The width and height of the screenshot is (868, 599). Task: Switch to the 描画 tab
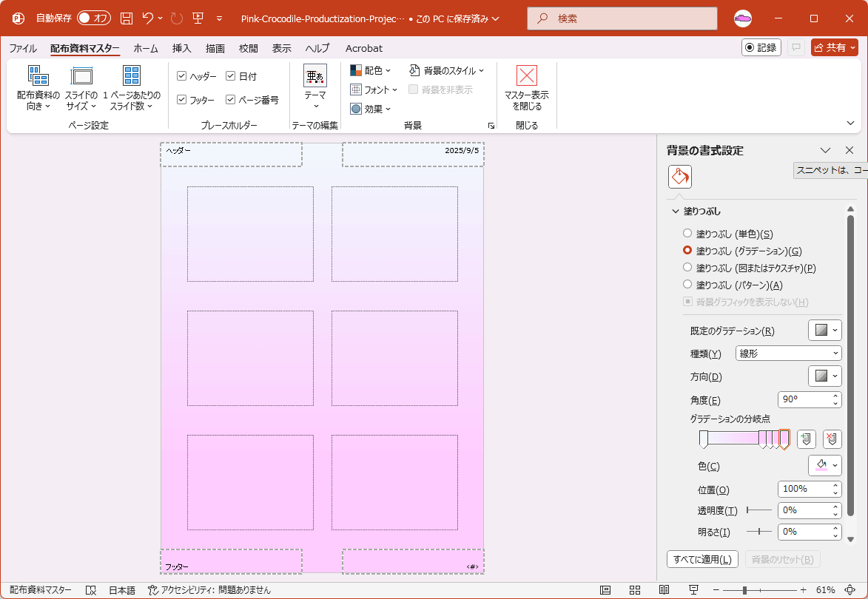tap(215, 48)
